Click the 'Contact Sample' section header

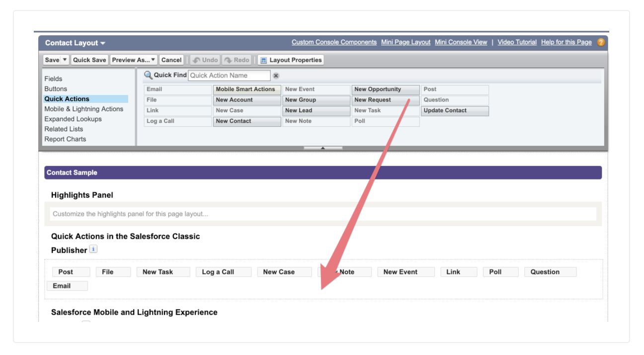point(323,173)
